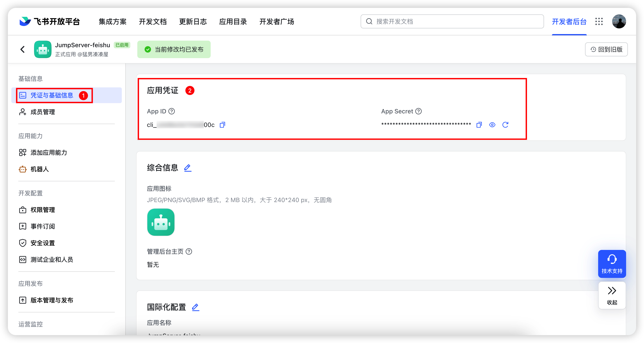644x343 pixels.
Task: Reset the App Secret with the refresh icon
Action: [x=505, y=125]
